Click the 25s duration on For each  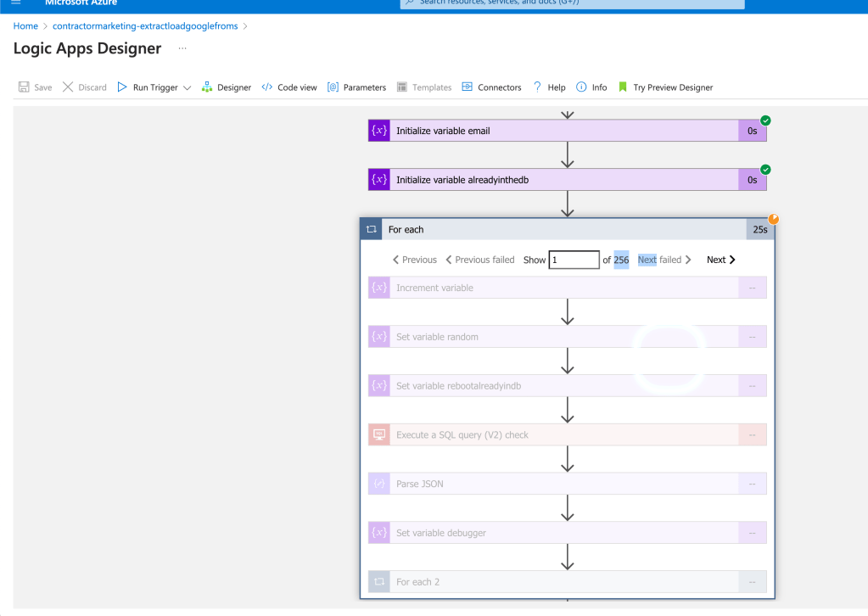click(x=760, y=229)
